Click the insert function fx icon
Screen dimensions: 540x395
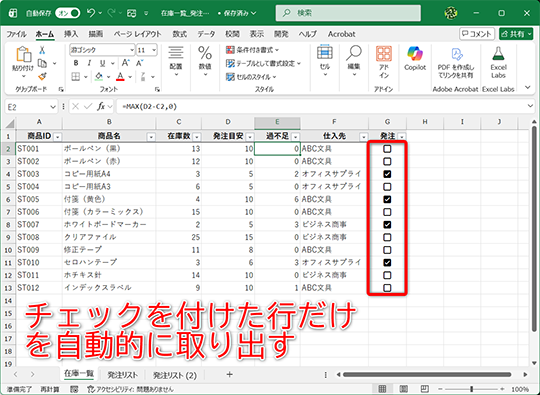(101, 107)
